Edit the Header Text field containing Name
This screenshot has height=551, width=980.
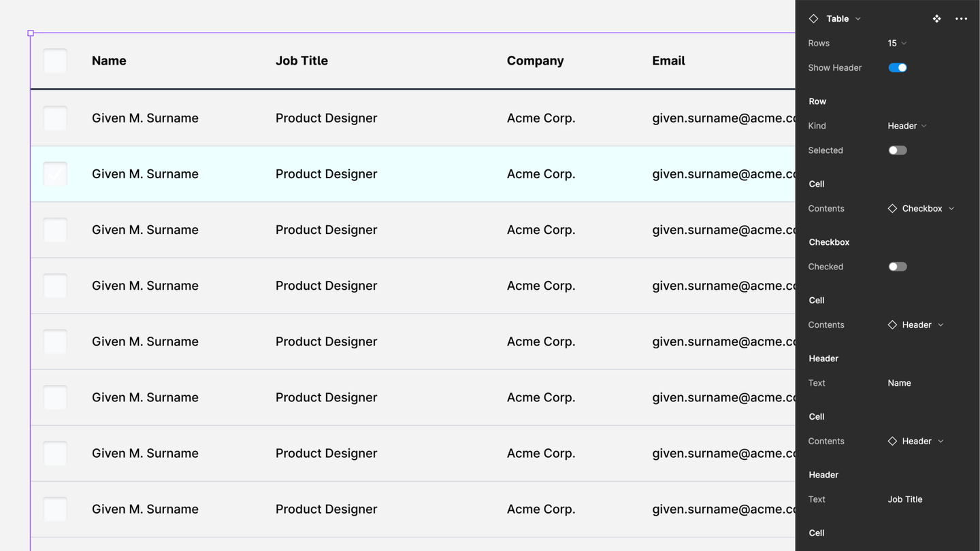899,383
